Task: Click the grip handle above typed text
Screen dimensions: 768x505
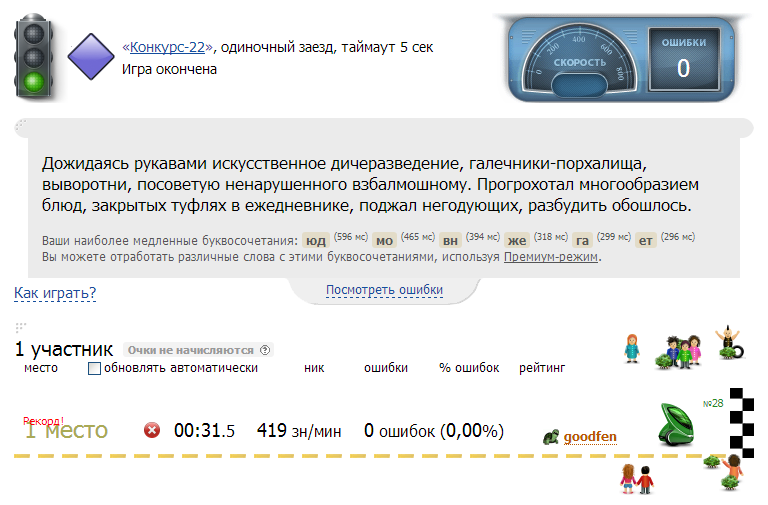Action: [21, 126]
